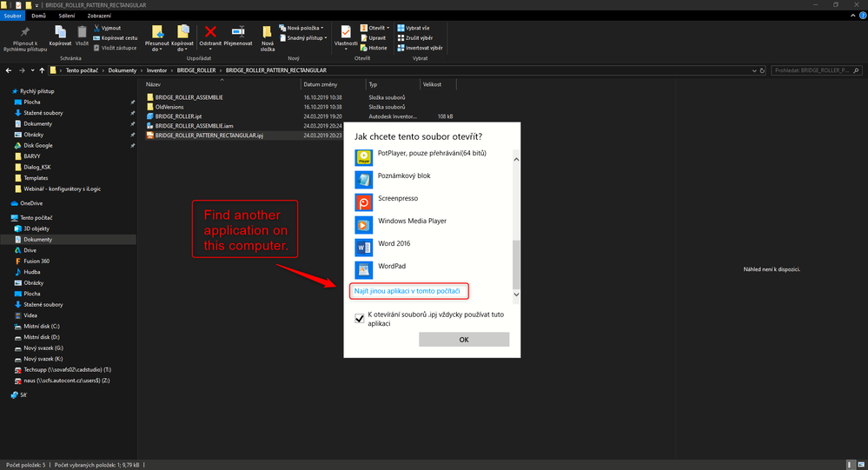Image resolution: width=868 pixels, height=470 pixels.
Task: Switch to the Zobrazení ribbon tab
Action: (x=99, y=16)
